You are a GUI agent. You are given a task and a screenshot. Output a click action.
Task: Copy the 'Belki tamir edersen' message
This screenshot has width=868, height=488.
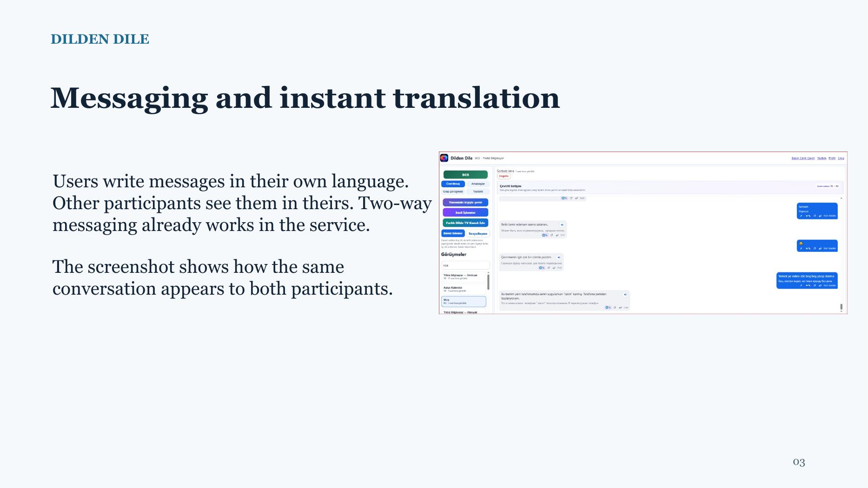pos(551,235)
